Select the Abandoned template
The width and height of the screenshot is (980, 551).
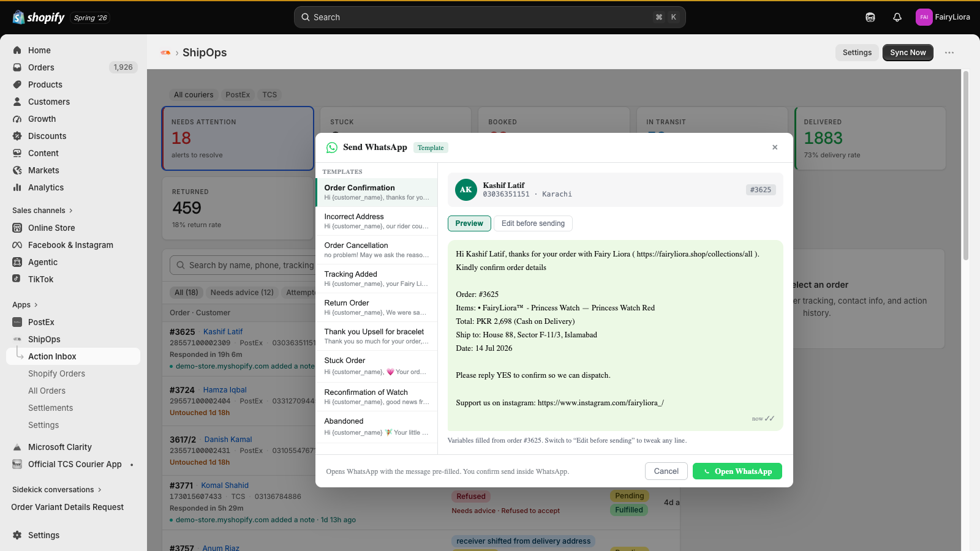tap(377, 427)
